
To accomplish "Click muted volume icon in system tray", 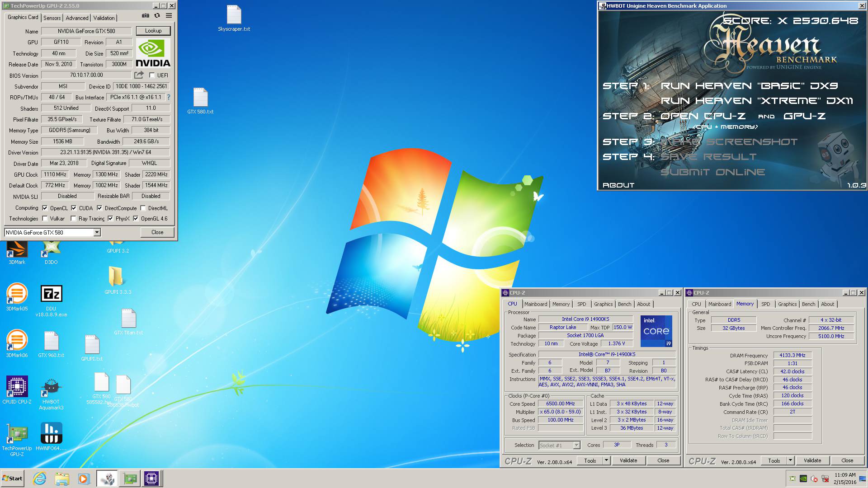I will (x=814, y=479).
